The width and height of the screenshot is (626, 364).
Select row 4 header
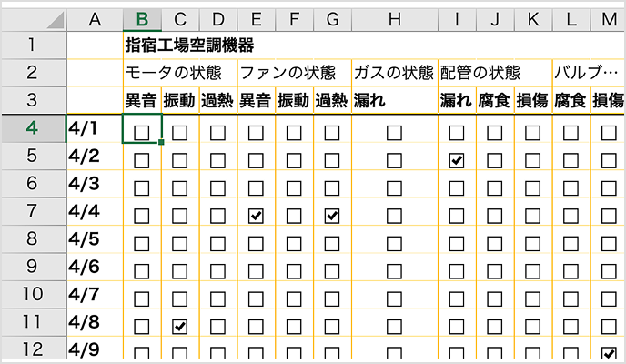point(32,128)
